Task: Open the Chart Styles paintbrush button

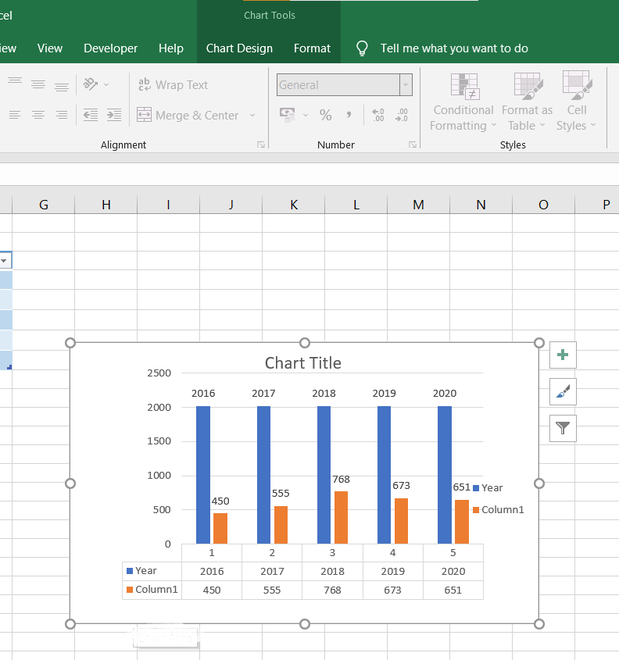Action: pyautogui.click(x=563, y=392)
